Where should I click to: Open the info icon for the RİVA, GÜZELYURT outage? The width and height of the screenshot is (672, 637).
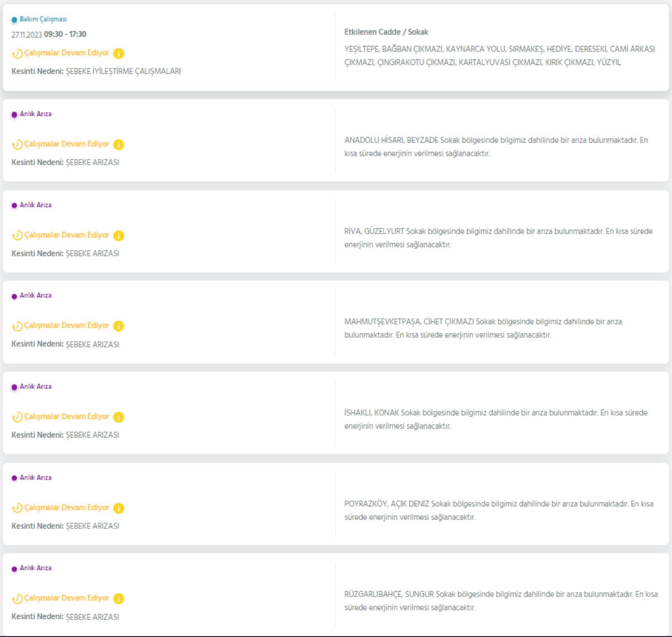tap(119, 236)
